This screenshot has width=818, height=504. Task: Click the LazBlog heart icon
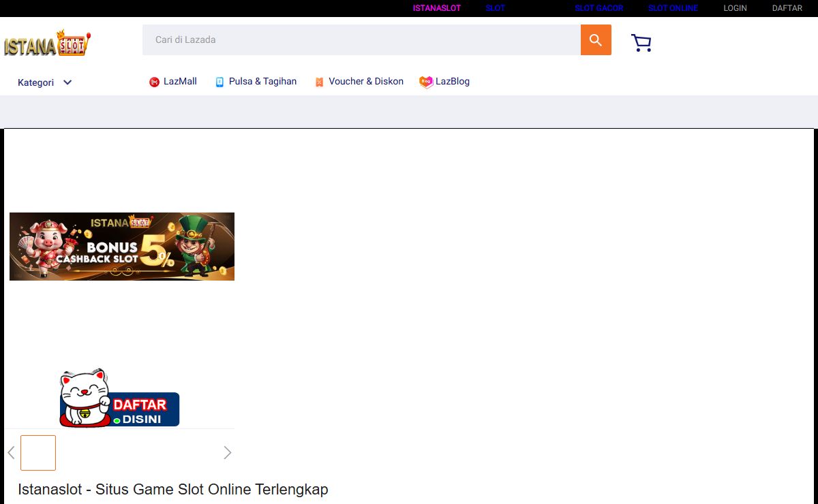[x=426, y=82]
